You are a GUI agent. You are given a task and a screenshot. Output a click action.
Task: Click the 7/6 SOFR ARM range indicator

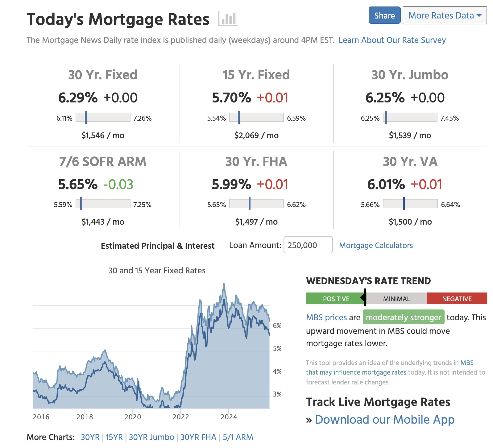[103, 204]
